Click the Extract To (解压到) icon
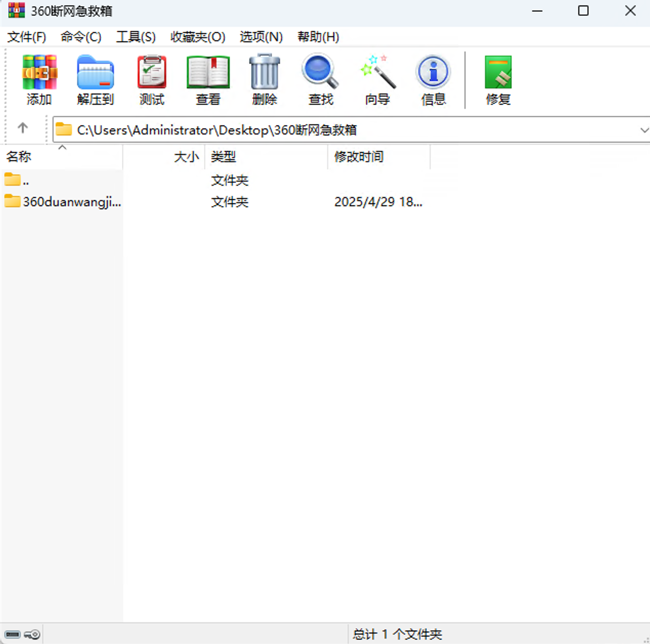The image size is (650, 644). 95,79
